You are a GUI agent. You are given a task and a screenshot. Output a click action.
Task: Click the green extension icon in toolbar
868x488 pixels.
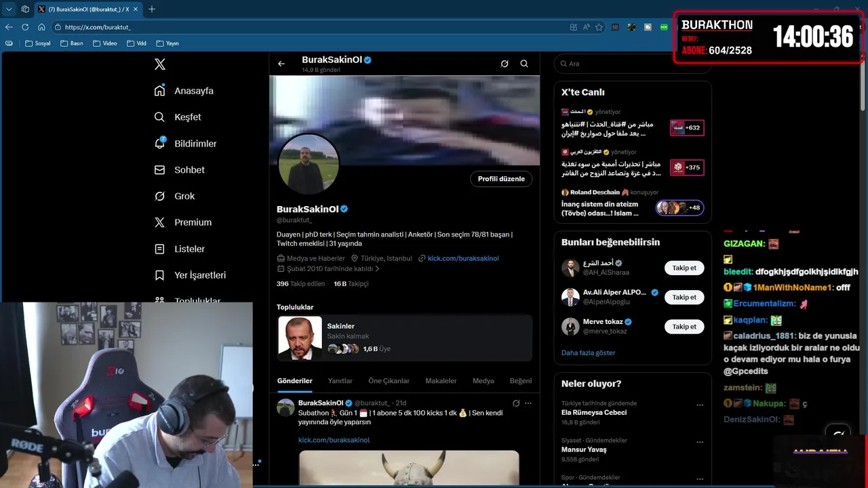tap(664, 27)
